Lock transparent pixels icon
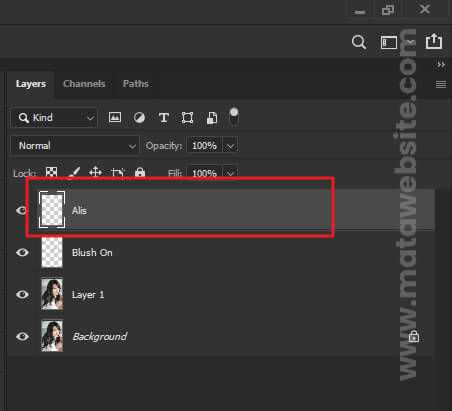 tap(51, 172)
